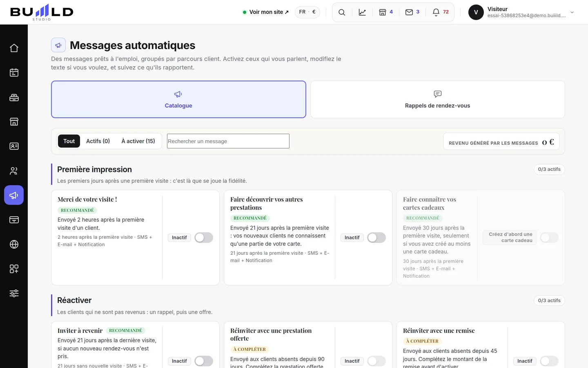Click the Buiild Studio logo
This screenshot has width=588, height=368.
pos(42,12)
